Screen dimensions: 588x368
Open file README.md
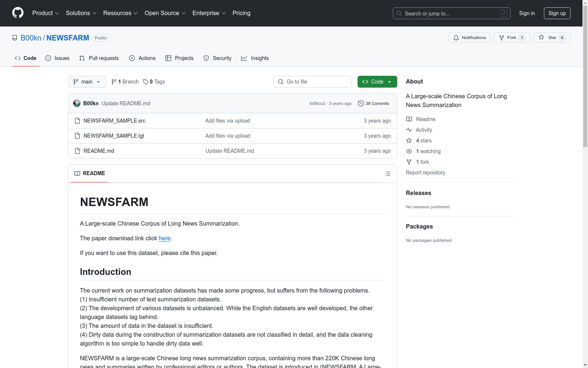point(98,151)
